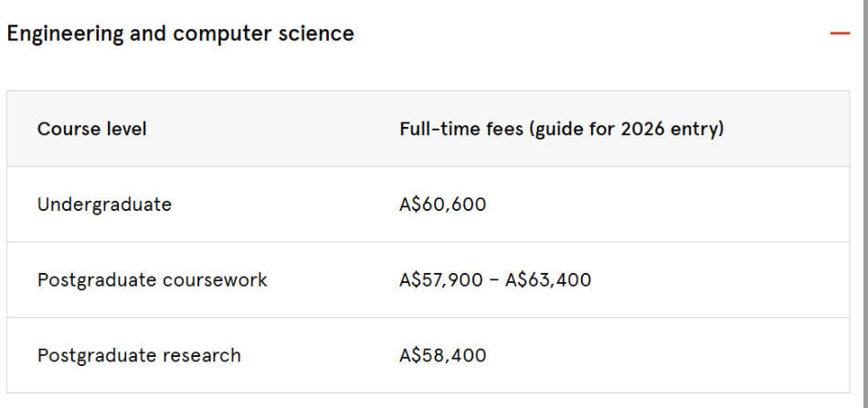Click the Course level column header
Viewport: 868px width, 408px height.
(x=91, y=129)
